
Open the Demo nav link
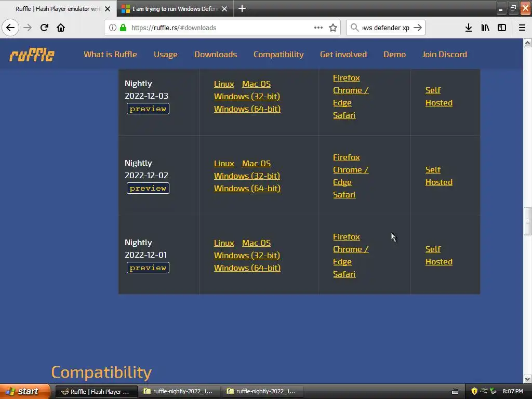tap(395, 54)
